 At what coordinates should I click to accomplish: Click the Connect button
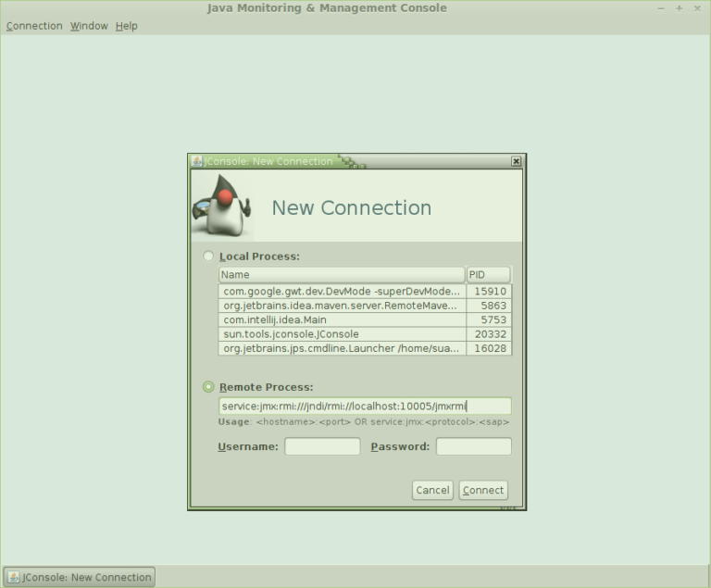pos(483,491)
